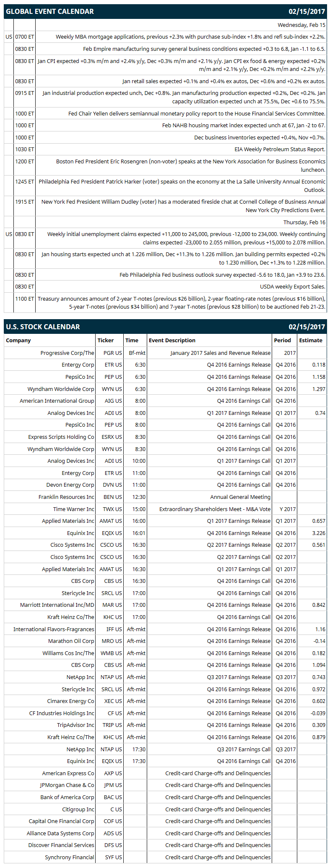Image resolution: width=330 pixels, height=868 pixels.
Task: Select the 'BAC US' ticker cell
Action: pos(113,797)
